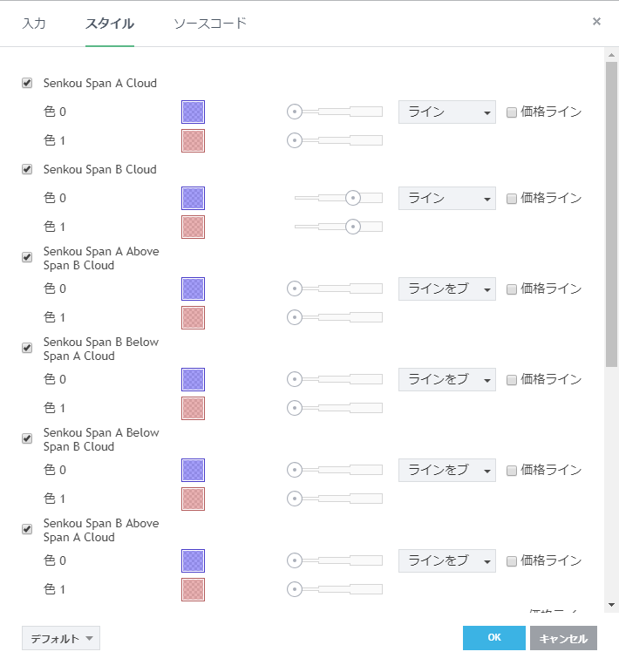Open blue color 0 swatch for Senkou Span A Cloud

click(193, 112)
